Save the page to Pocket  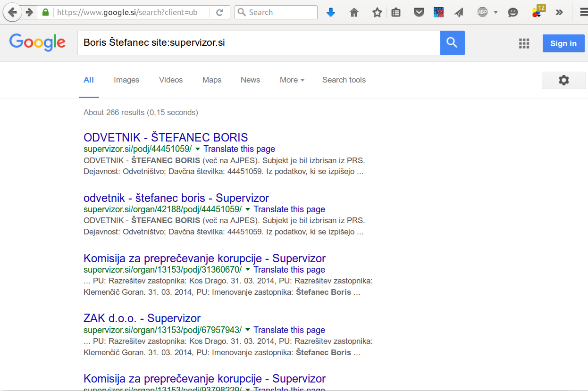point(419,13)
